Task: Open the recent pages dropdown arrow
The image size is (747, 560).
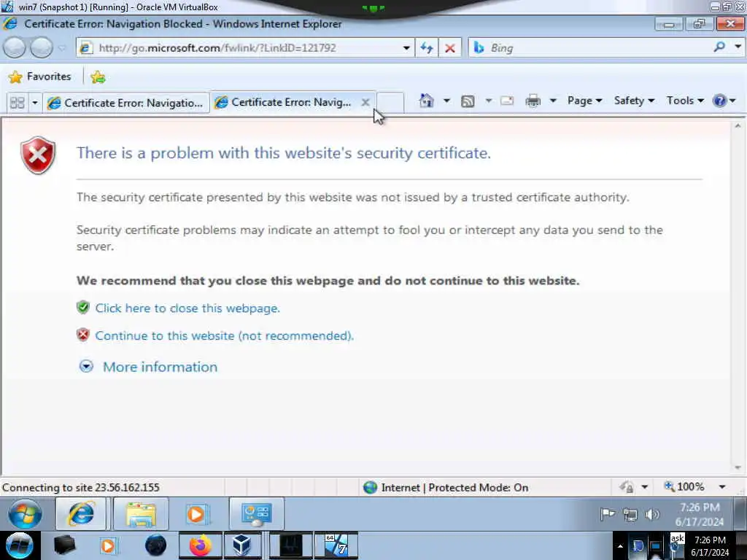Action: 62,48
